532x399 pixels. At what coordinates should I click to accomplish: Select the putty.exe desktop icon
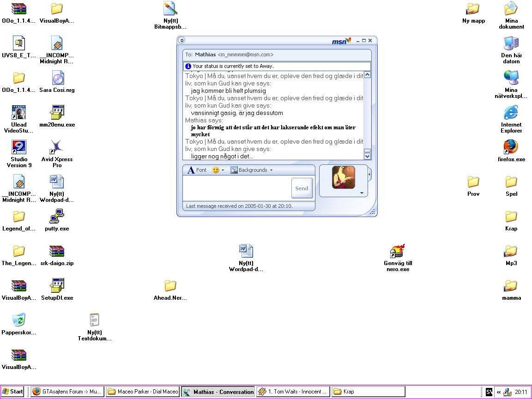[57, 220]
